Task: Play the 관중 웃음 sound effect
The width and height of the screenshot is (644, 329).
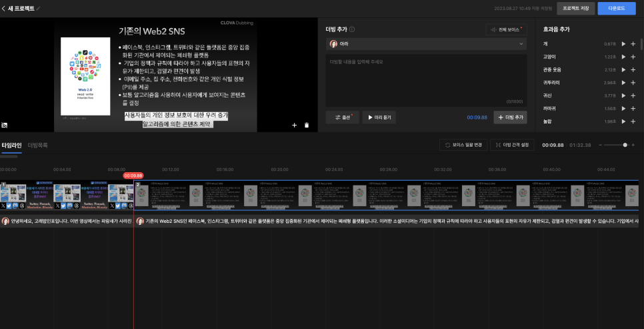Action: [x=623, y=69]
